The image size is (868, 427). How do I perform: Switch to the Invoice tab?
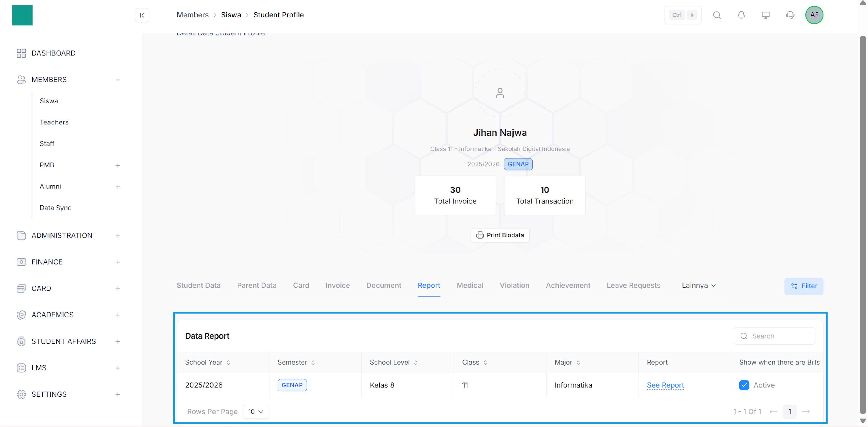click(337, 286)
